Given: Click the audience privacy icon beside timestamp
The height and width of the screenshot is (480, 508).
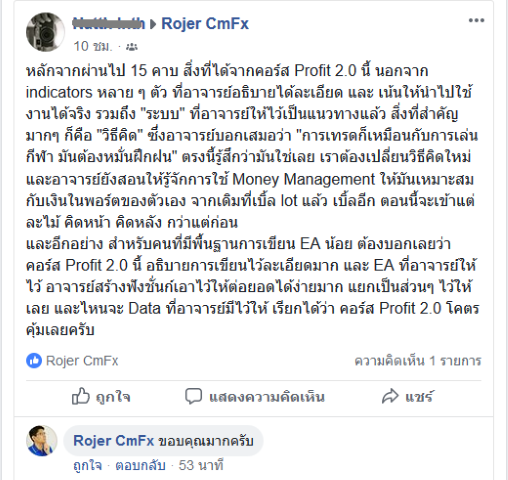Looking at the screenshot, I should pos(132,47).
